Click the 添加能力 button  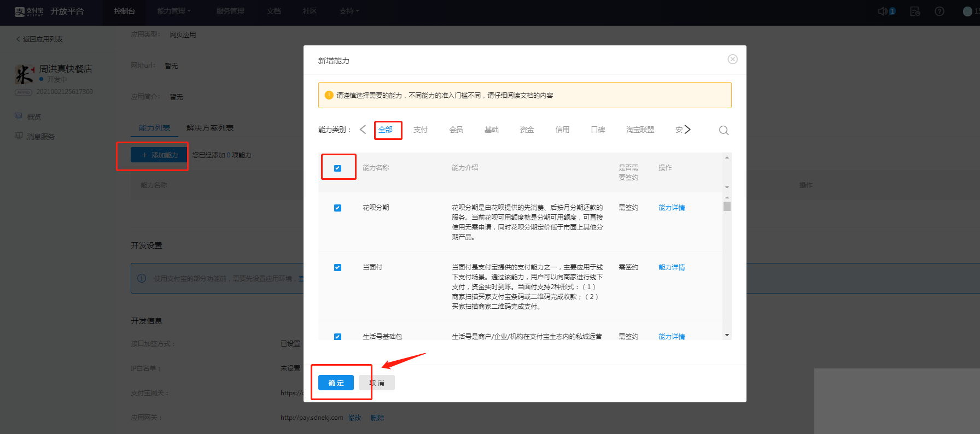(159, 155)
